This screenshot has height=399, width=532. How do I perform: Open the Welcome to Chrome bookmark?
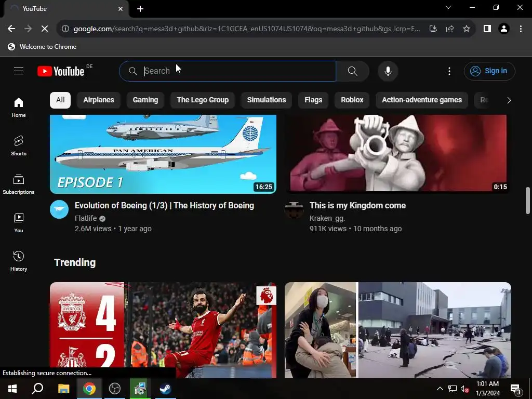pyautogui.click(x=42, y=47)
